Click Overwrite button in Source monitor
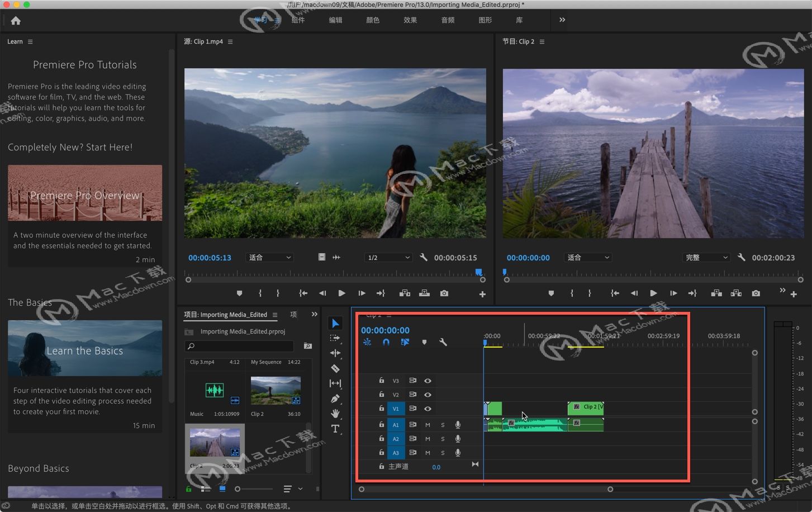The image size is (812, 512). click(x=425, y=293)
